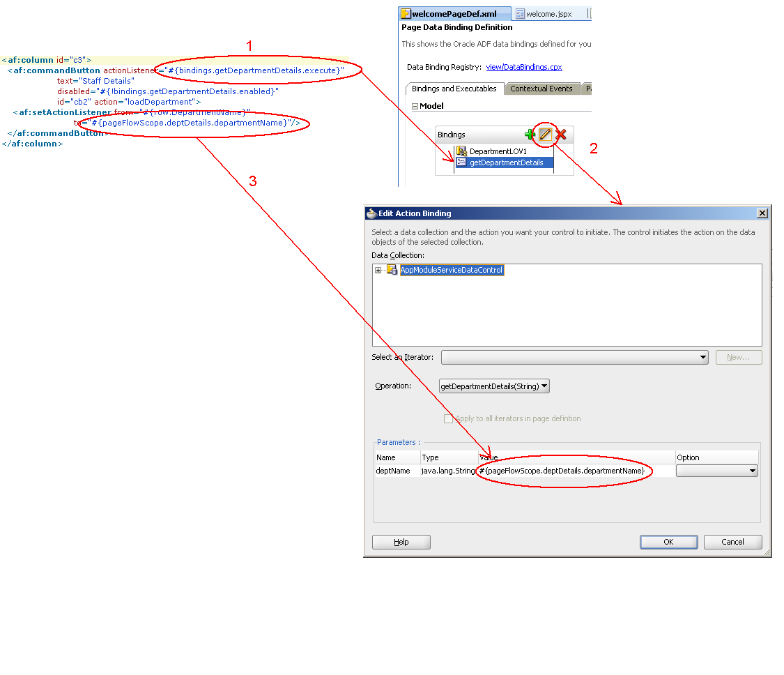
Task: Click the welcome.jspx document icon on its tab
Action: pyautogui.click(x=520, y=13)
